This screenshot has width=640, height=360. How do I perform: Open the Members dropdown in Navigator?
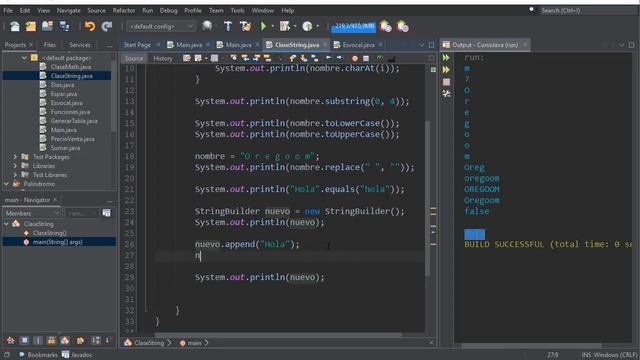(x=32, y=213)
